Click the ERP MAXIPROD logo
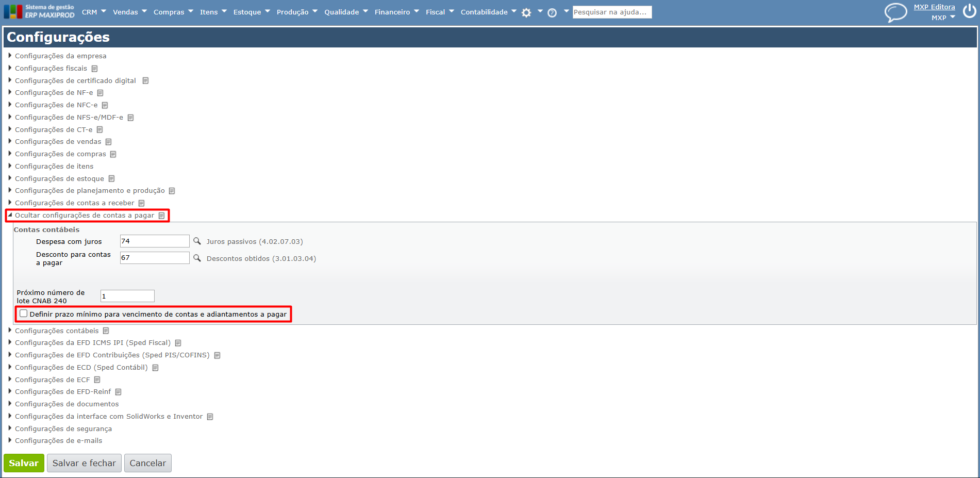This screenshot has height=478, width=980. point(39,11)
